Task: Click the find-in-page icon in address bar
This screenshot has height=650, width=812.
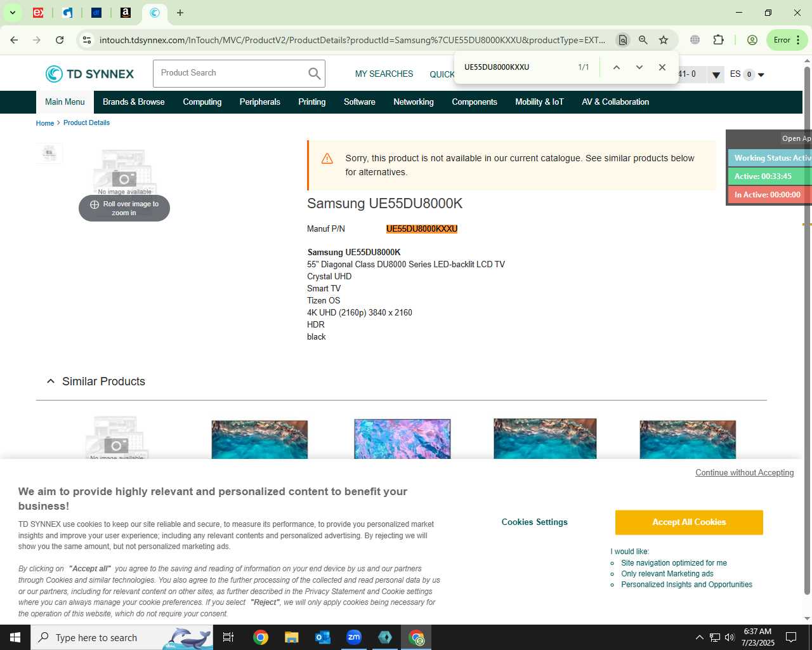Action: coord(623,40)
